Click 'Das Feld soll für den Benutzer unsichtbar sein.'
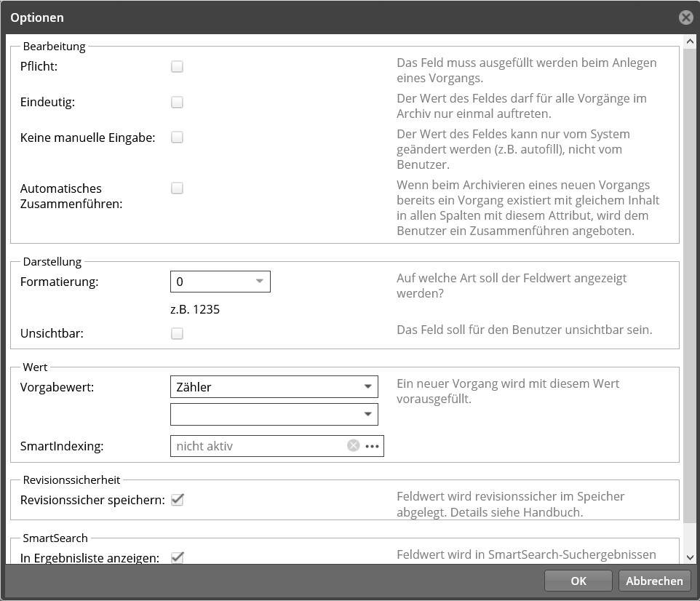This screenshot has height=601, width=700. 525,330
